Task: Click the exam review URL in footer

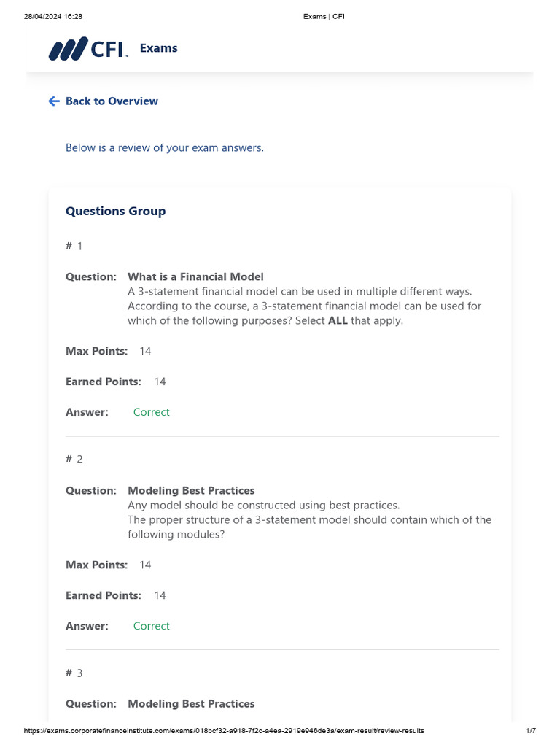Action: pos(224,731)
